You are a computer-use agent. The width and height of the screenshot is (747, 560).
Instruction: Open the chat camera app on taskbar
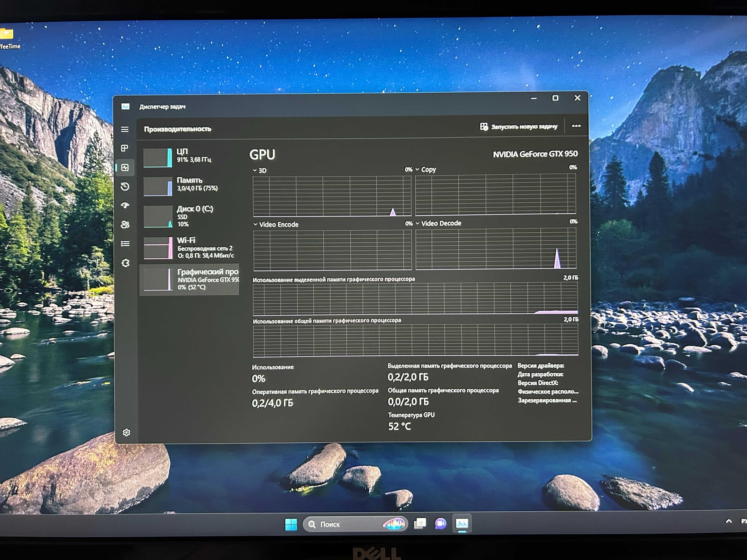point(440,524)
